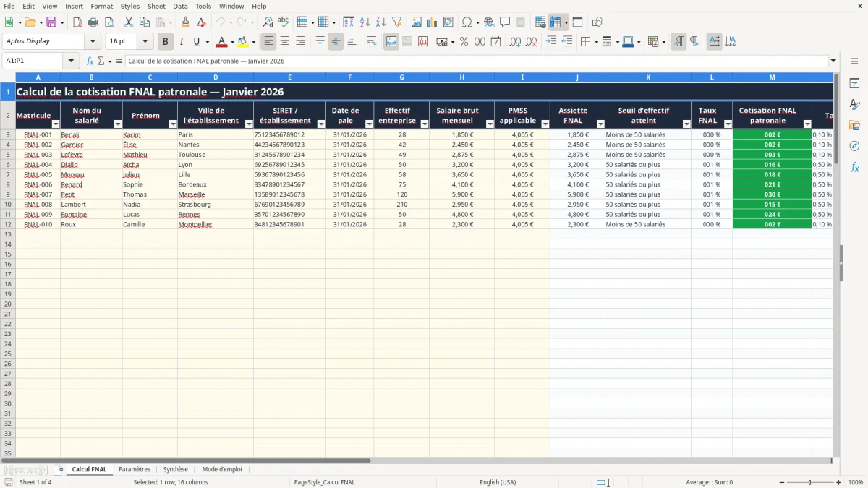Open Find and Replace
868x488 pixels.
point(268,22)
